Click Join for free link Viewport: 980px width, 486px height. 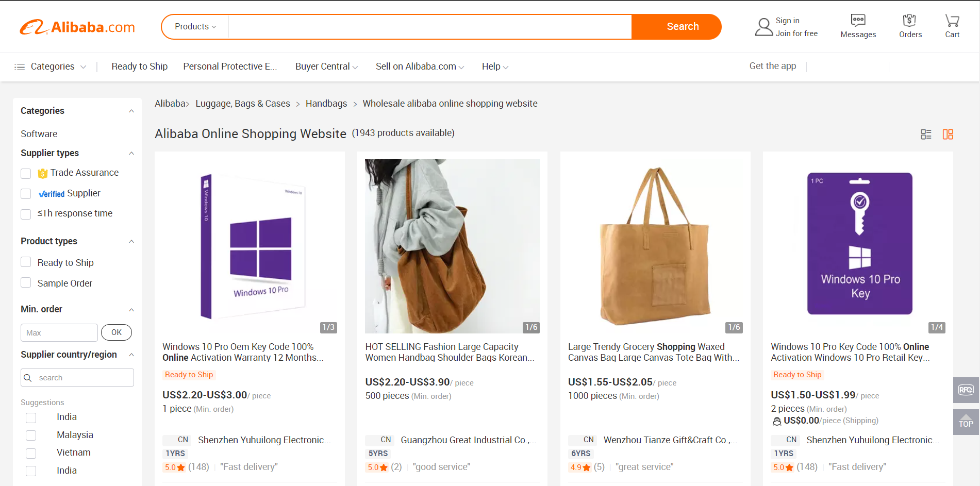(x=796, y=33)
